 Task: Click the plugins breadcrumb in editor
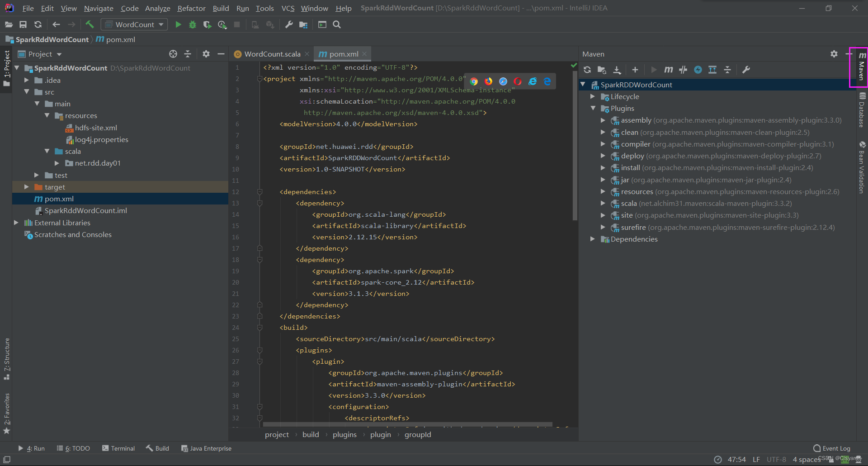[344, 434]
